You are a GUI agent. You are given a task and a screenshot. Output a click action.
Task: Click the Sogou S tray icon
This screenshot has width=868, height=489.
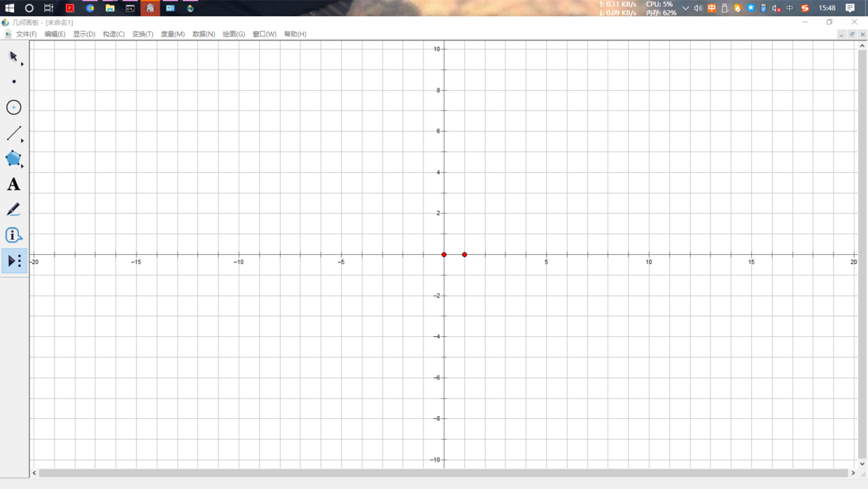click(x=805, y=8)
